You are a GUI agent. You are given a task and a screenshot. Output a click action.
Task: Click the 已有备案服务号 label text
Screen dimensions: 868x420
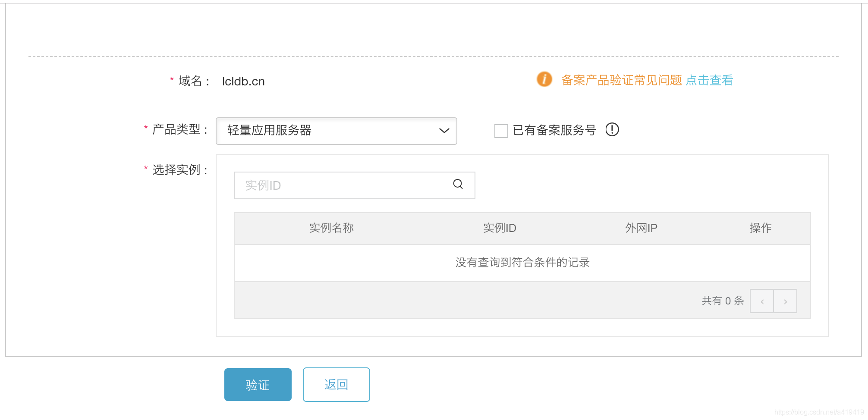coord(554,130)
